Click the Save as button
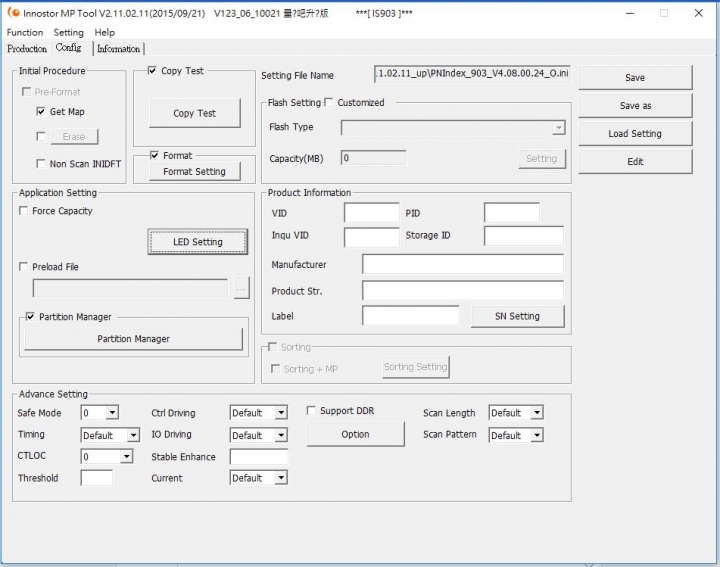 [635, 106]
